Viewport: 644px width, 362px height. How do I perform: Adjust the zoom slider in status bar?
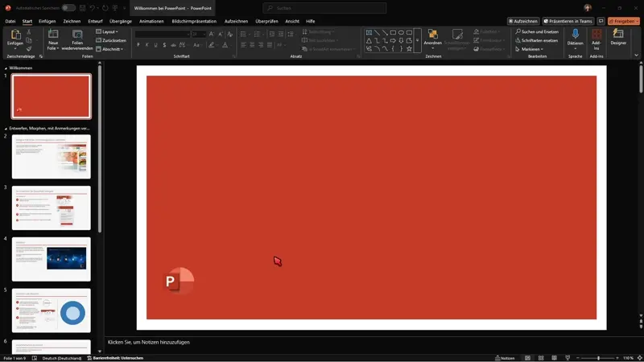click(x=597, y=358)
